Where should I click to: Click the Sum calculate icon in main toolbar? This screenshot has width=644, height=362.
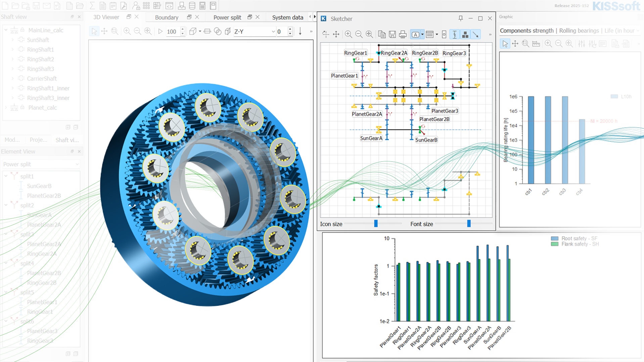point(92,6)
